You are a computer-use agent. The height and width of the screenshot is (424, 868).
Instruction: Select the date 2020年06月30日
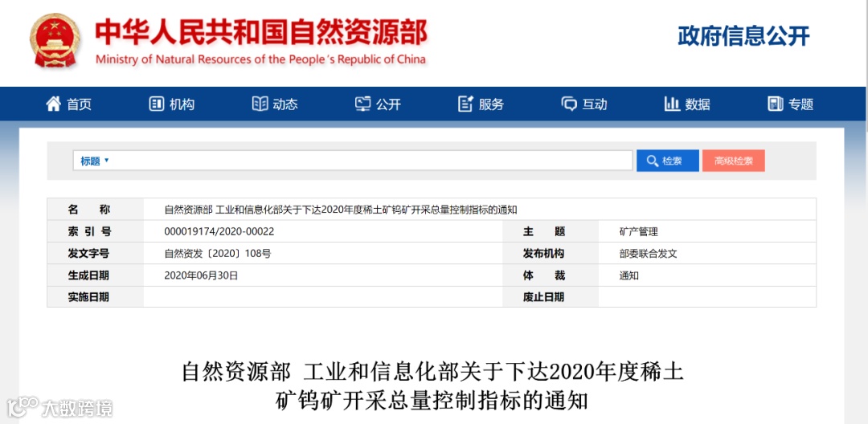coord(201,275)
